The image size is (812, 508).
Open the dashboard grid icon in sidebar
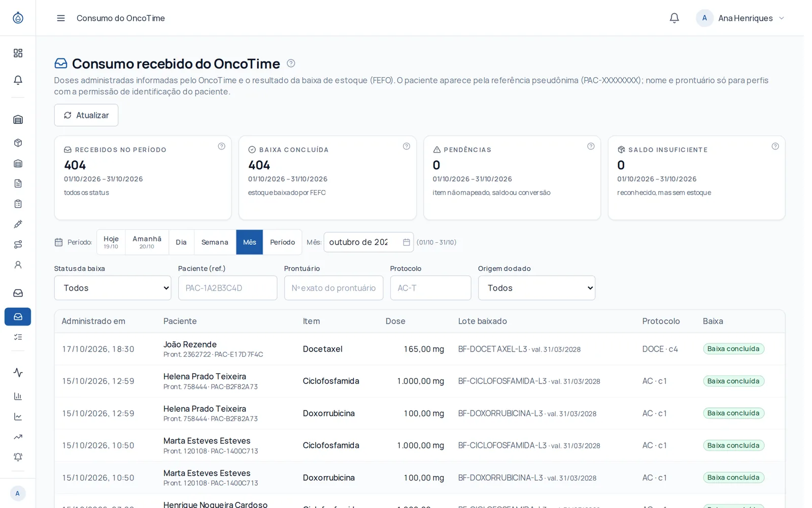click(18, 53)
